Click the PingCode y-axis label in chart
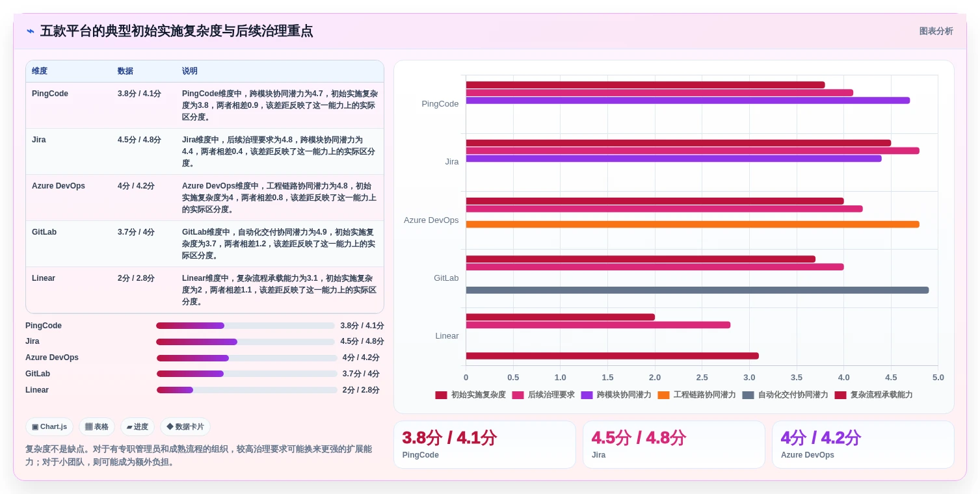980x494 pixels. [x=440, y=104]
